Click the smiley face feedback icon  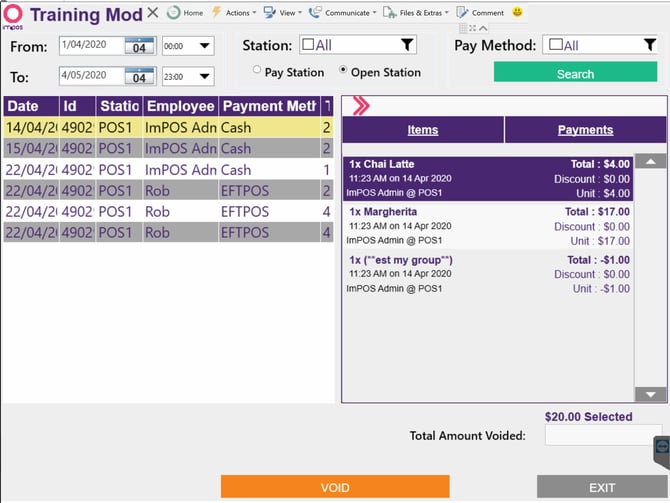[x=517, y=12]
